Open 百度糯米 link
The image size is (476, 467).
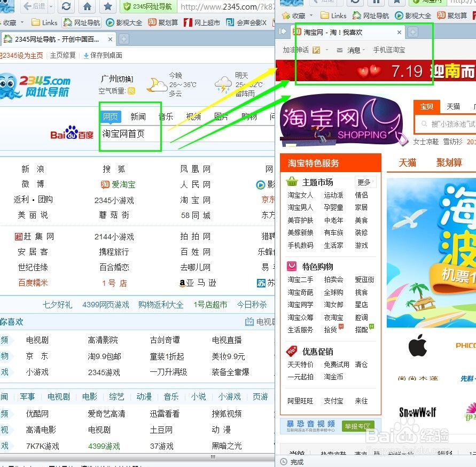pyautogui.click(x=33, y=283)
